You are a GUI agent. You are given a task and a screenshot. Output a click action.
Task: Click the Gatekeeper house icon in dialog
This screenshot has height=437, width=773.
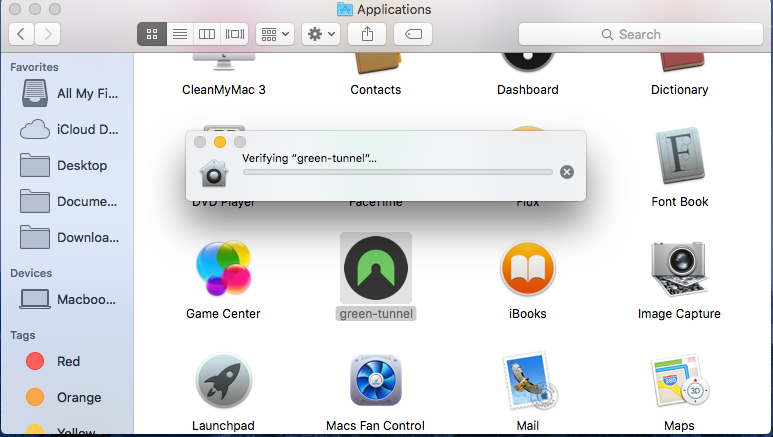coord(213,173)
